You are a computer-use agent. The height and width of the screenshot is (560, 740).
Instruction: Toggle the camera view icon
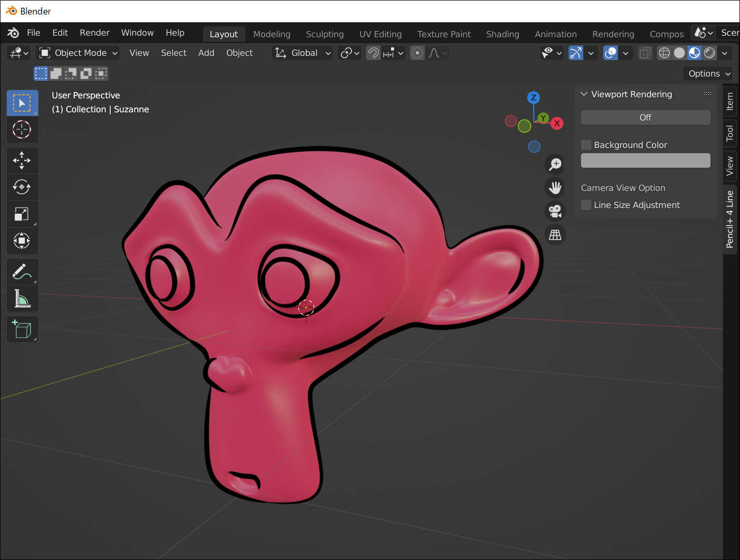coord(555,211)
